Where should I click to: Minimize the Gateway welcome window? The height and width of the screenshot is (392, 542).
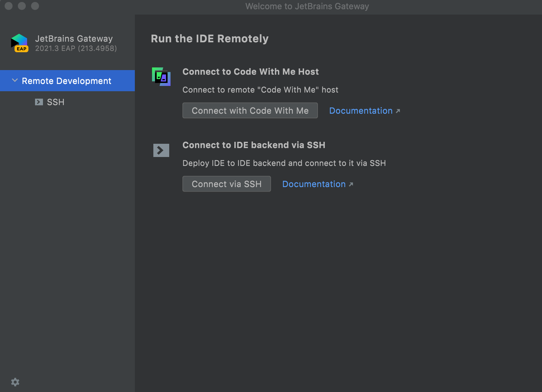[x=22, y=6]
